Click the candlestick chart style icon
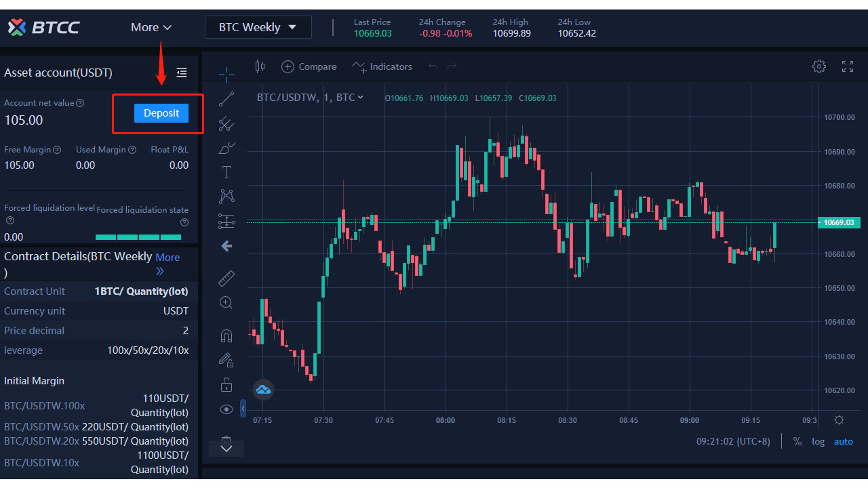Image resolution: width=868 pixels, height=488 pixels. coord(259,66)
